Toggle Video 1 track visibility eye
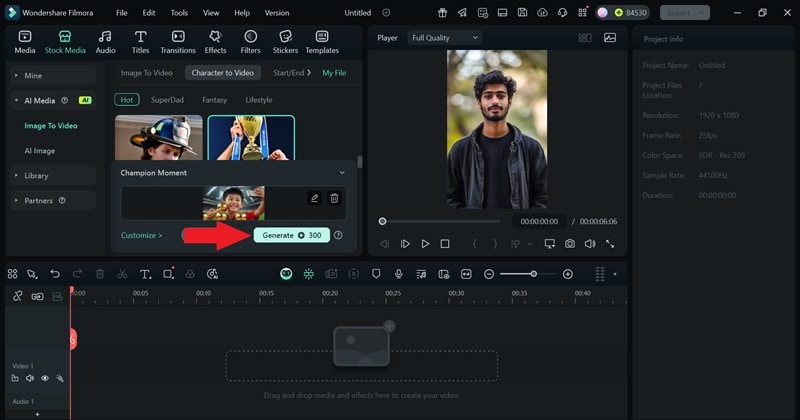Image resolution: width=800 pixels, height=420 pixels. [45, 378]
